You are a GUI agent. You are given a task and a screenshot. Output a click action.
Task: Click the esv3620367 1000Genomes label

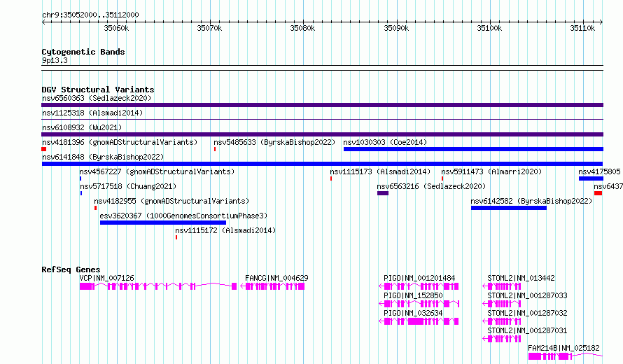[x=183, y=216]
